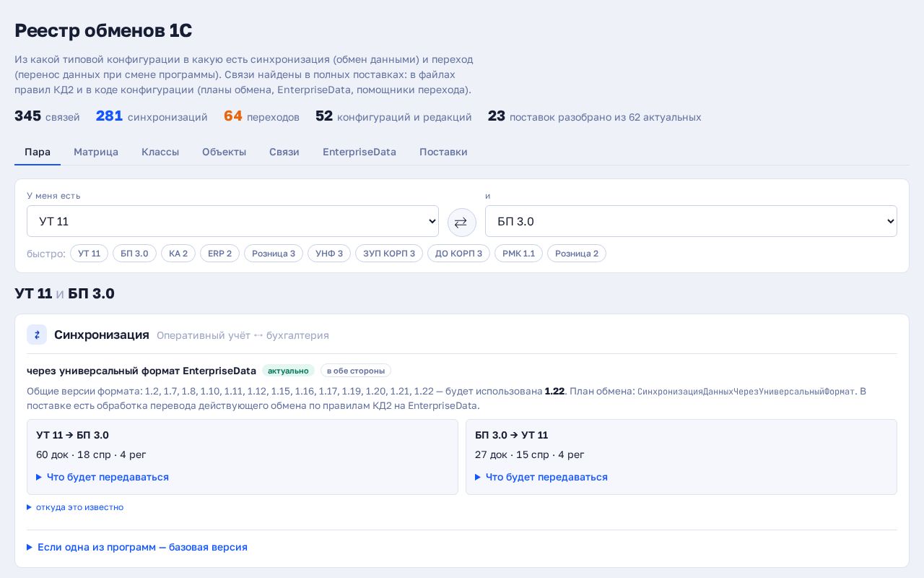This screenshot has height=578, width=924.
Task: Go to the Объекты tab
Action: pyautogui.click(x=224, y=152)
